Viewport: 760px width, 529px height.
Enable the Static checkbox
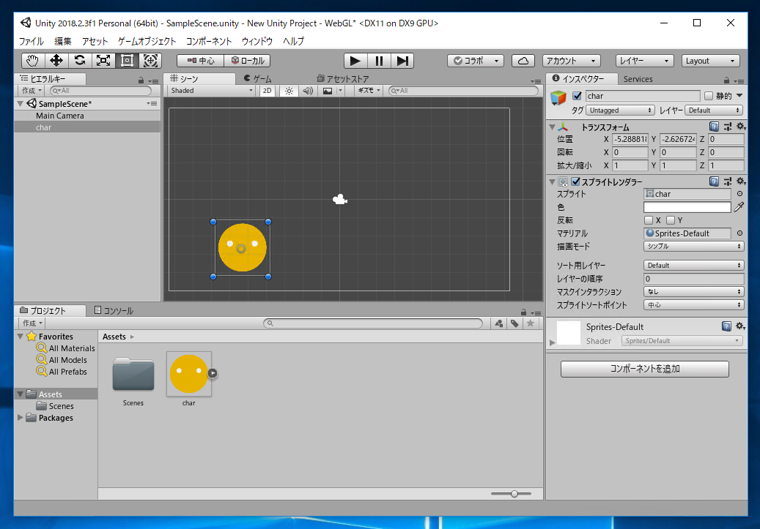click(708, 96)
